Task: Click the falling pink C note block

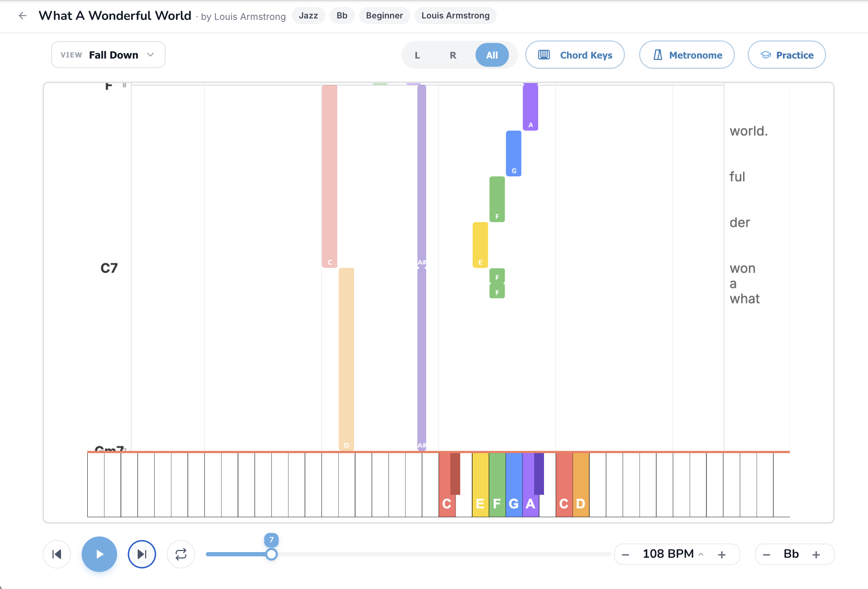Action: [x=329, y=176]
